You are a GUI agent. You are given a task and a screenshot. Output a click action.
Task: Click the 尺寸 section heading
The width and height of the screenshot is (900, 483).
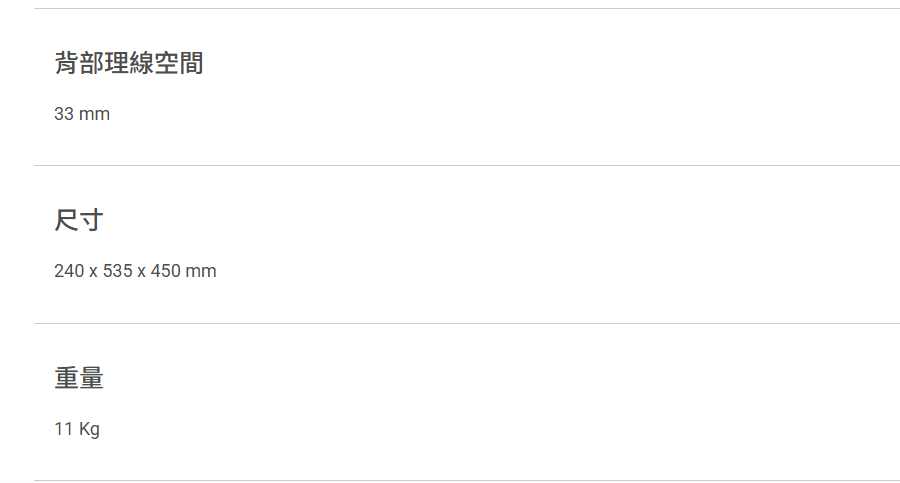[79, 220]
